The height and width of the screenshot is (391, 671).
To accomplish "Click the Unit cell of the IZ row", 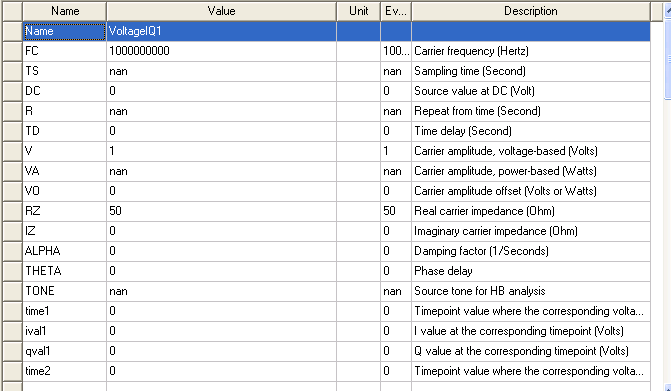I will (x=359, y=231).
